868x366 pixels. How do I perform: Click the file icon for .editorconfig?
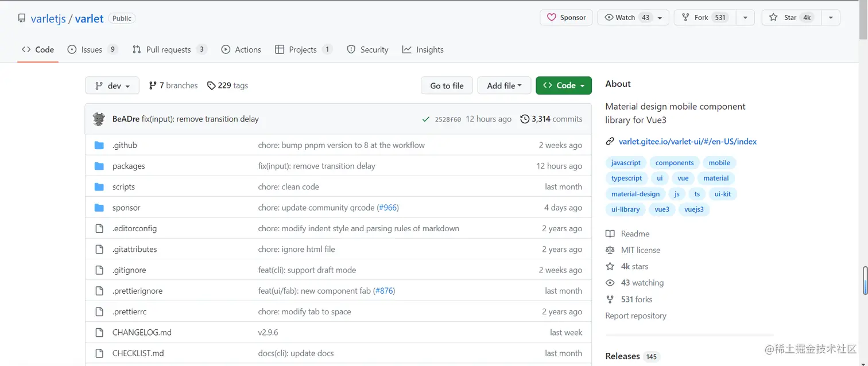(x=99, y=228)
